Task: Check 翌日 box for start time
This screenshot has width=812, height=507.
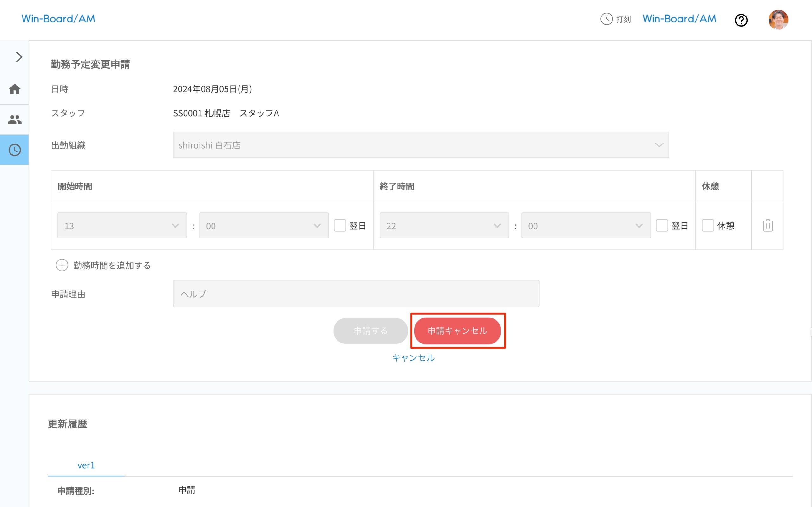Action: coord(340,225)
